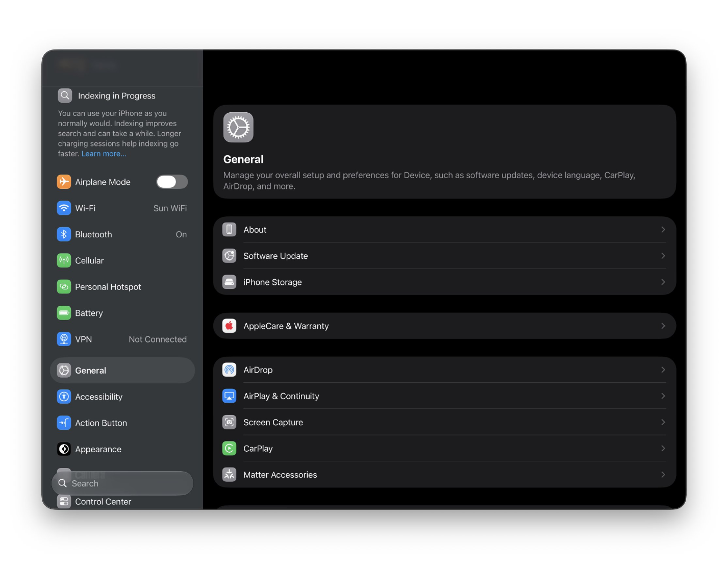Click the VPN globe icon
The height and width of the screenshot is (563, 728).
coord(64,339)
